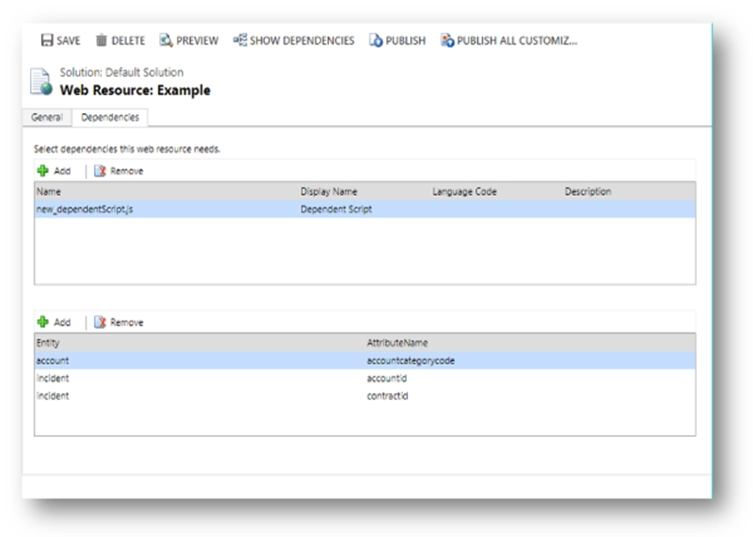Switch to the General tab

tap(46, 117)
